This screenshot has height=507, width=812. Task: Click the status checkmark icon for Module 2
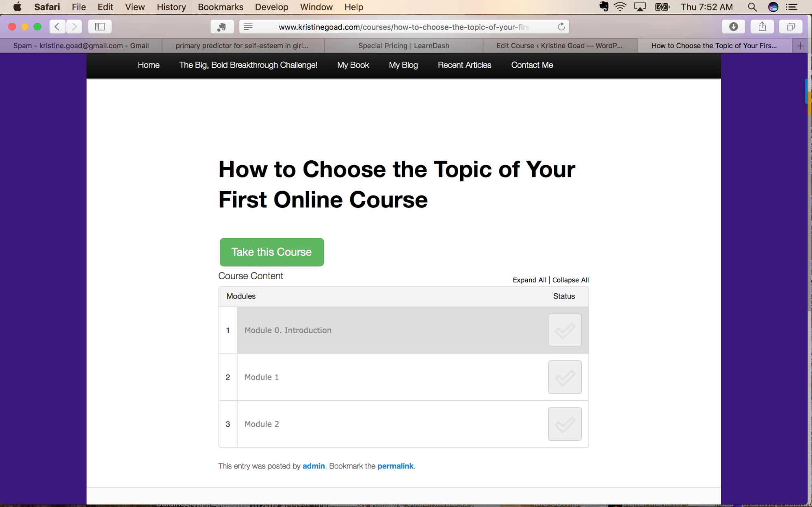pyautogui.click(x=564, y=423)
